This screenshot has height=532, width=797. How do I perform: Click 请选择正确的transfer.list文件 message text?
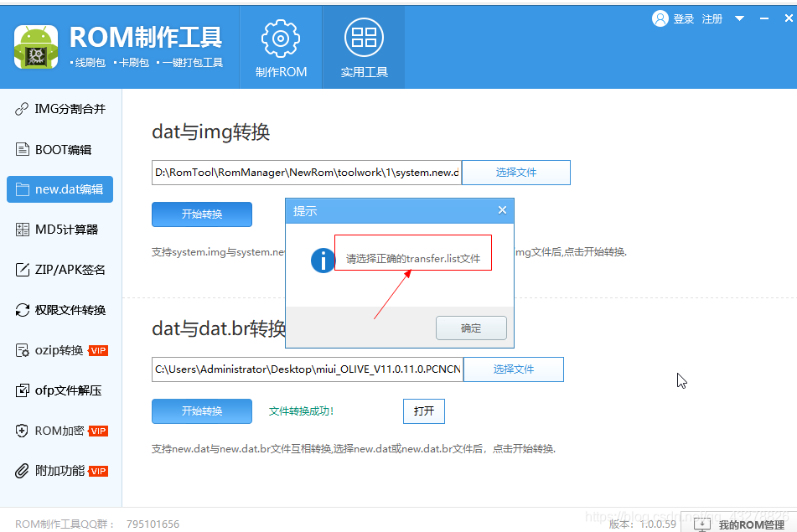pyautogui.click(x=413, y=259)
